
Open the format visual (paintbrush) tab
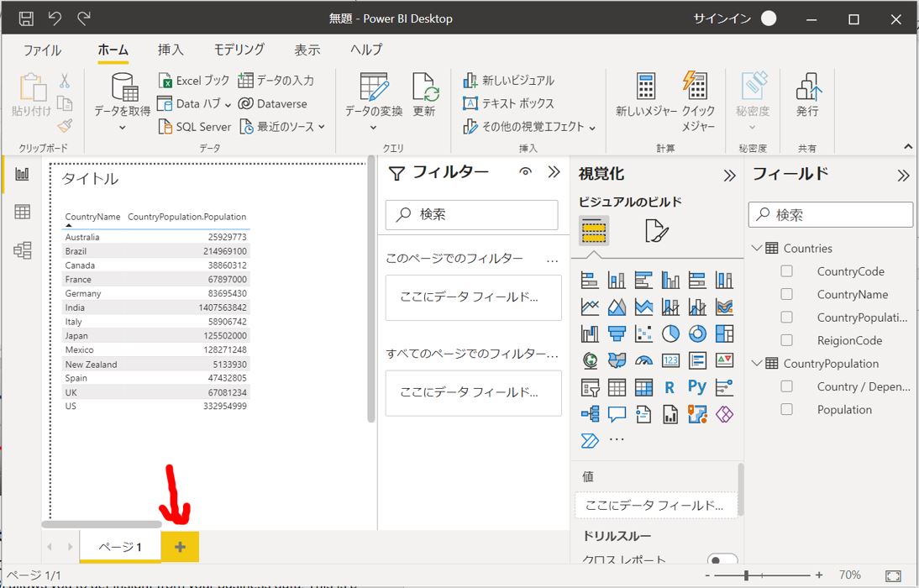point(656,230)
